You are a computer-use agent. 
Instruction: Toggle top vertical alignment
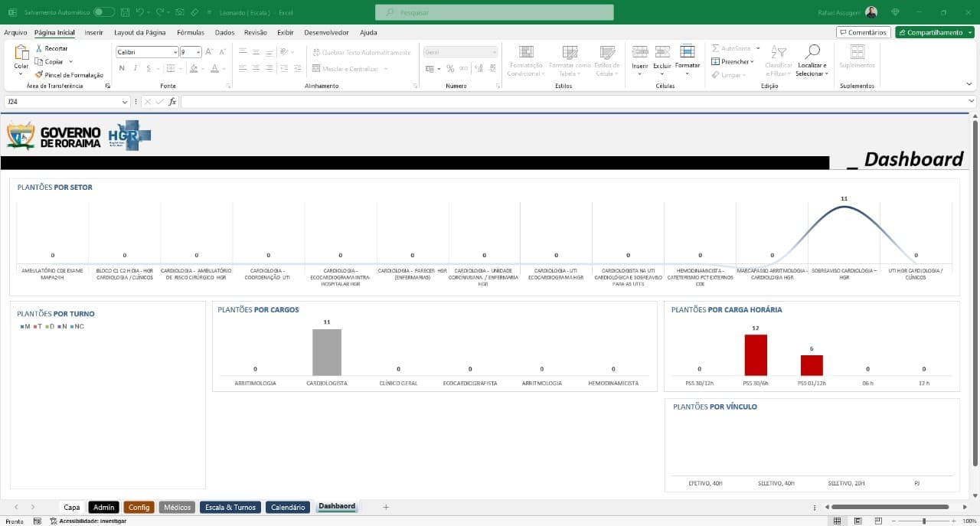[x=243, y=52]
